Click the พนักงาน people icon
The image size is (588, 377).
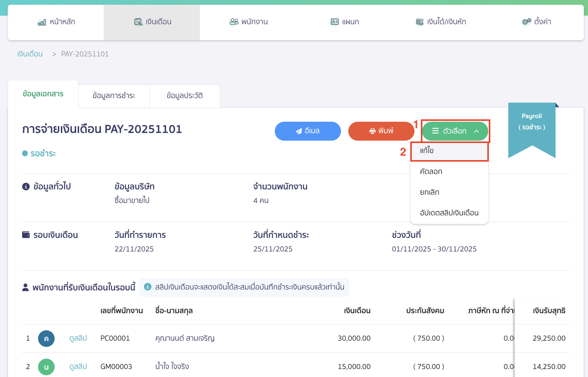[x=234, y=22]
